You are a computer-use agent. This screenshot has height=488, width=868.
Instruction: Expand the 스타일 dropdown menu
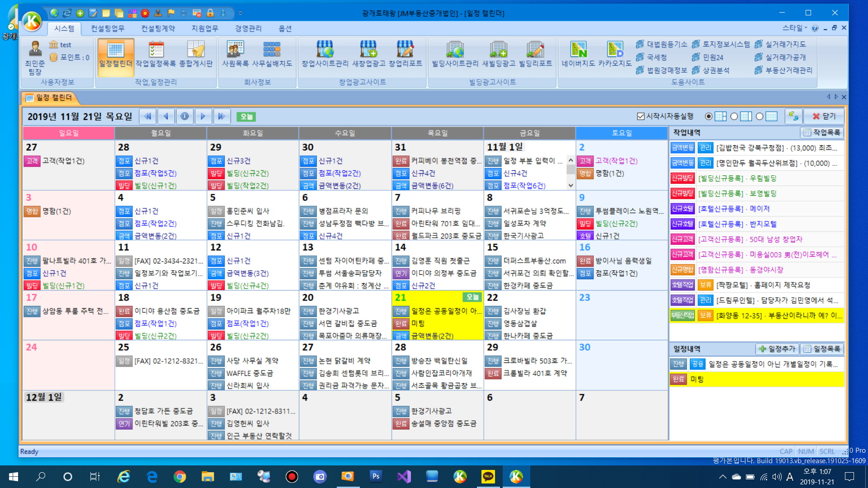tap(795, 28)
